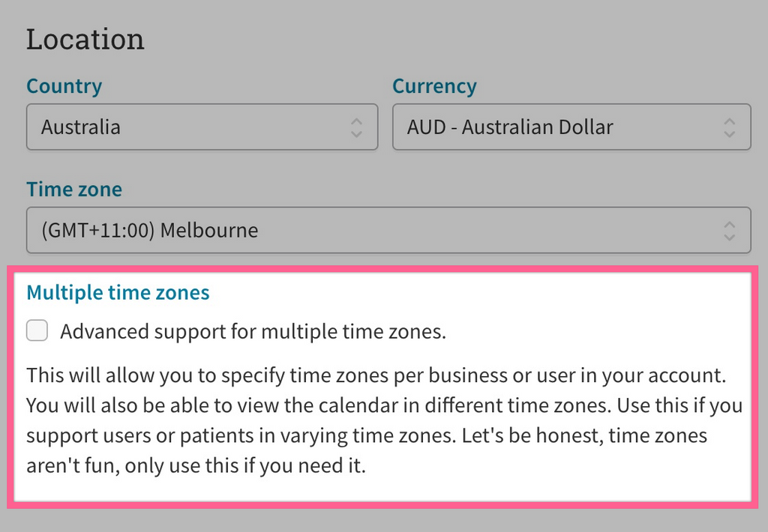768x532 pixels.
Task: Open the Country dropdown showing Australia
Action: pyautogui.click(x=202, y=127)
